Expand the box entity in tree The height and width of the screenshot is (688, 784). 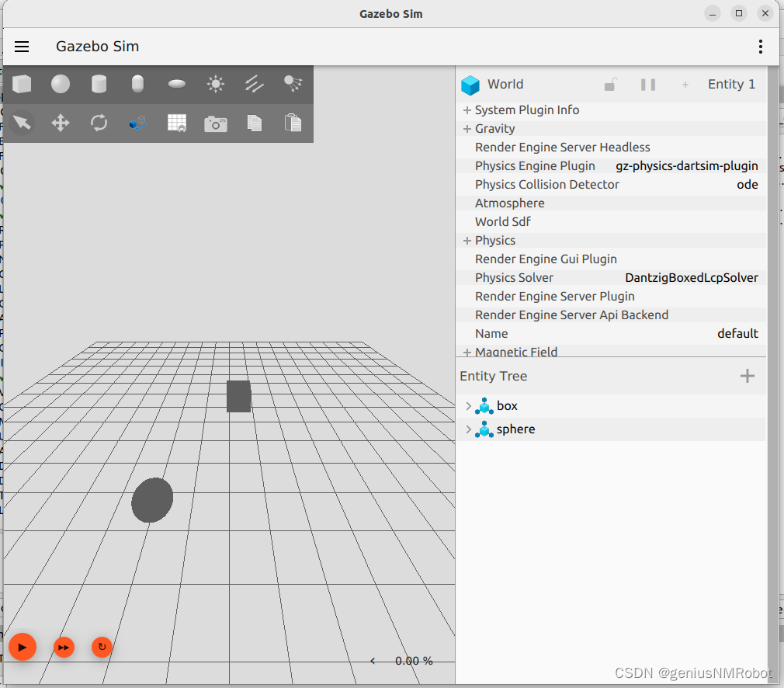469,406
